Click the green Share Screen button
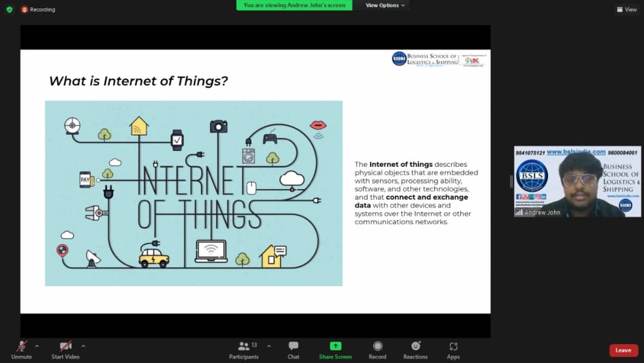644x363 pixels. [x=335, y=350]
